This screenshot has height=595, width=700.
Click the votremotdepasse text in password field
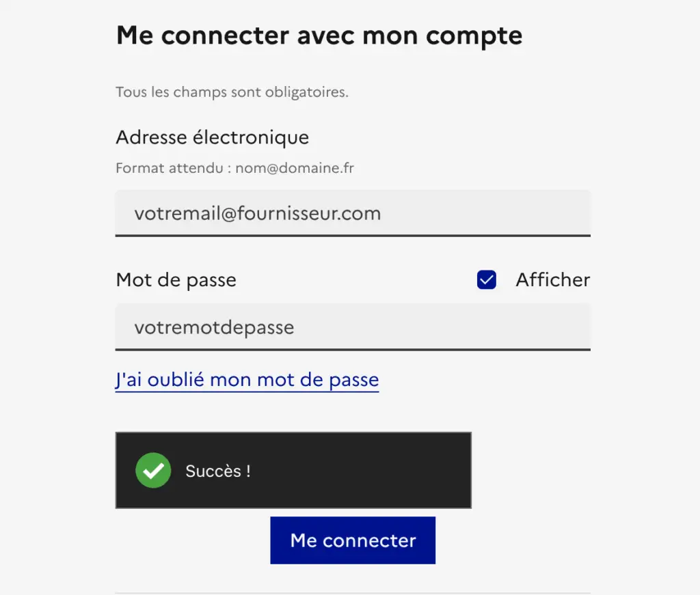click(x=214, y=327)
